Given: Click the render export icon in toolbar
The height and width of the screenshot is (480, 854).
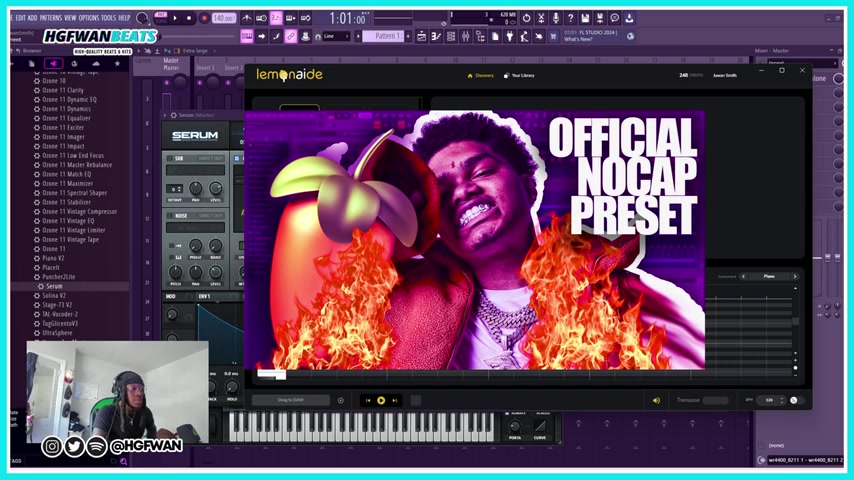Looking at the screenshot, I should click(600, 18).
